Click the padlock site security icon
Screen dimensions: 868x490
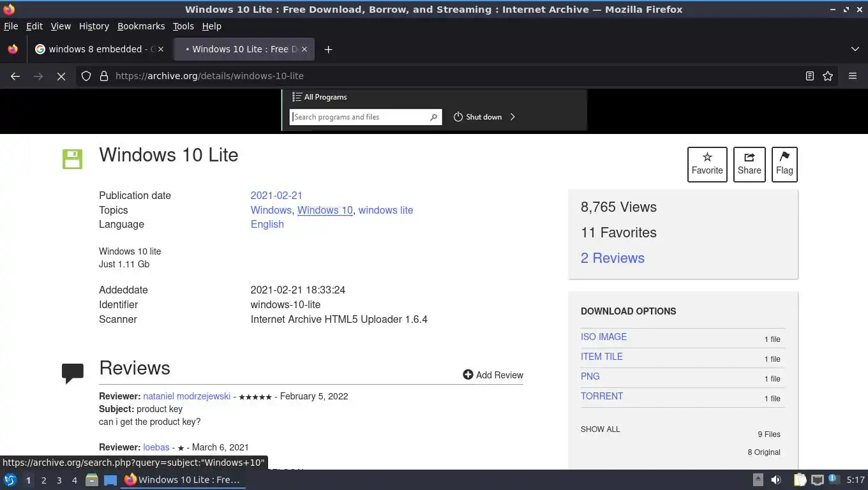pyautogui.click(x=104, y=76)
